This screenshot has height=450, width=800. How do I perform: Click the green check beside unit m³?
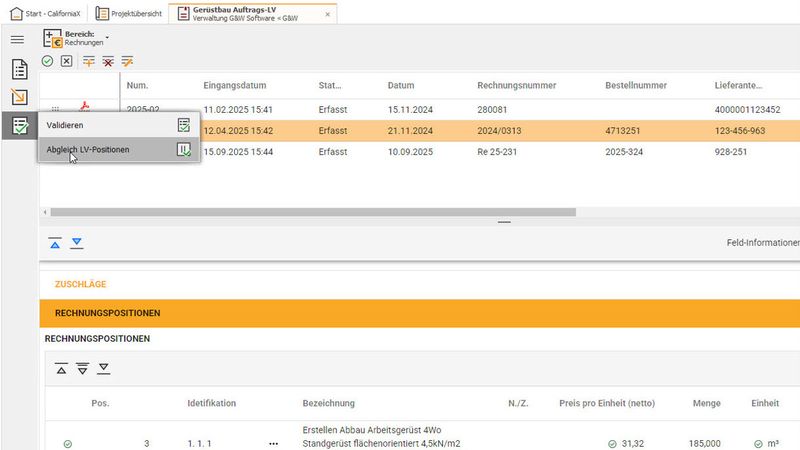pyautogui.click(x=758, y=444)
